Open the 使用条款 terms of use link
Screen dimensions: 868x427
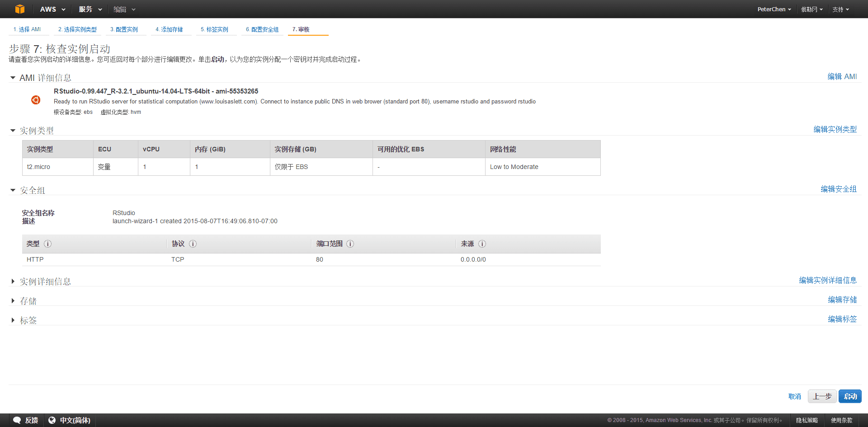tap(842, 420)
